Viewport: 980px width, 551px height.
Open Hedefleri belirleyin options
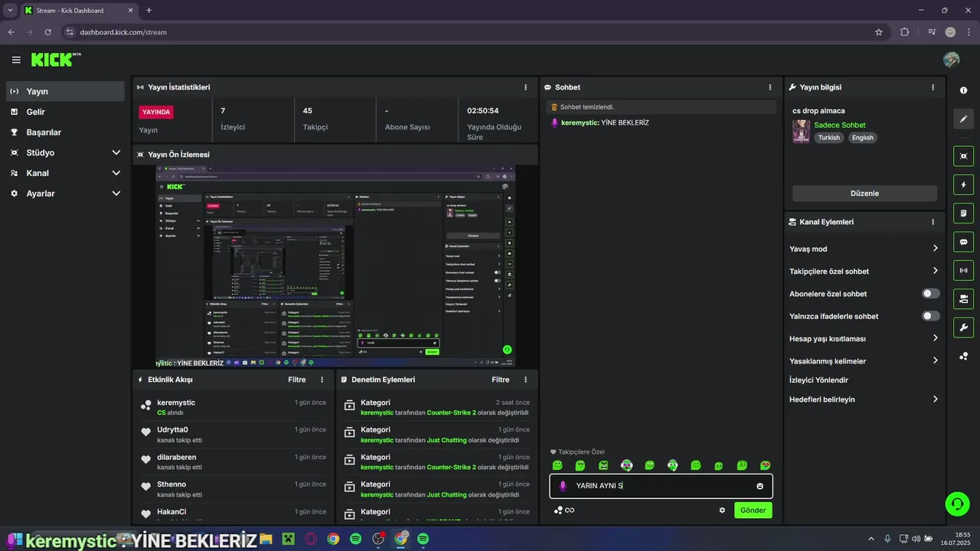click(x=864, y=399)
